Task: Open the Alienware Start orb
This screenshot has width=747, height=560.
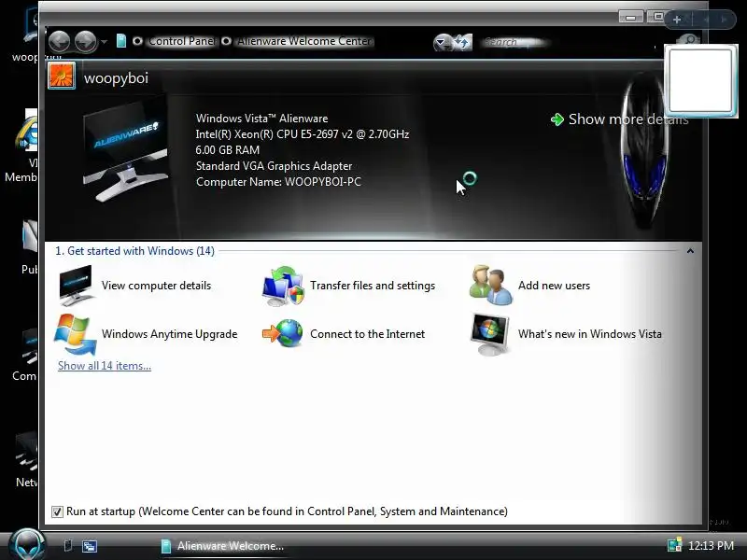Action: [x=27, y=544]
